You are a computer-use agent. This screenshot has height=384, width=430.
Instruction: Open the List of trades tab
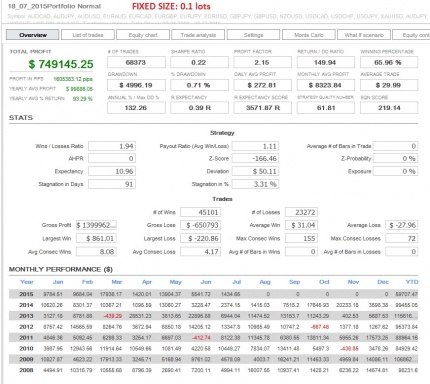(x=88, y=35)
